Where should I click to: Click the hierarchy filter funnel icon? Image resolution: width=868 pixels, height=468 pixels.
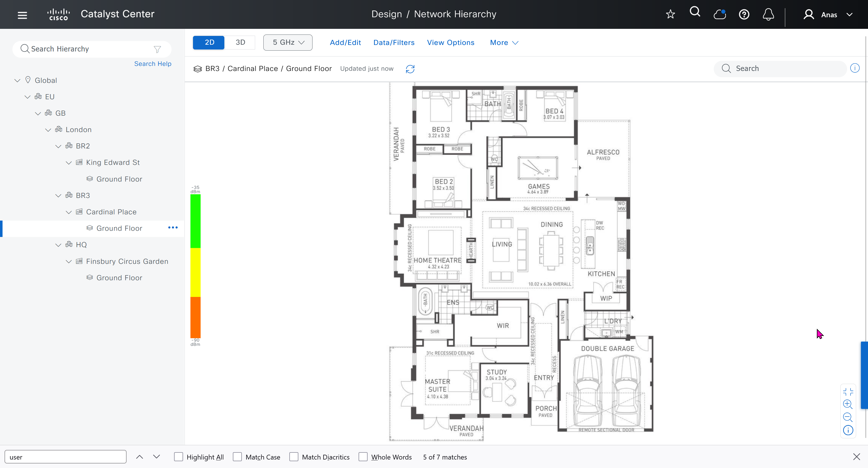tap(157, 49)
